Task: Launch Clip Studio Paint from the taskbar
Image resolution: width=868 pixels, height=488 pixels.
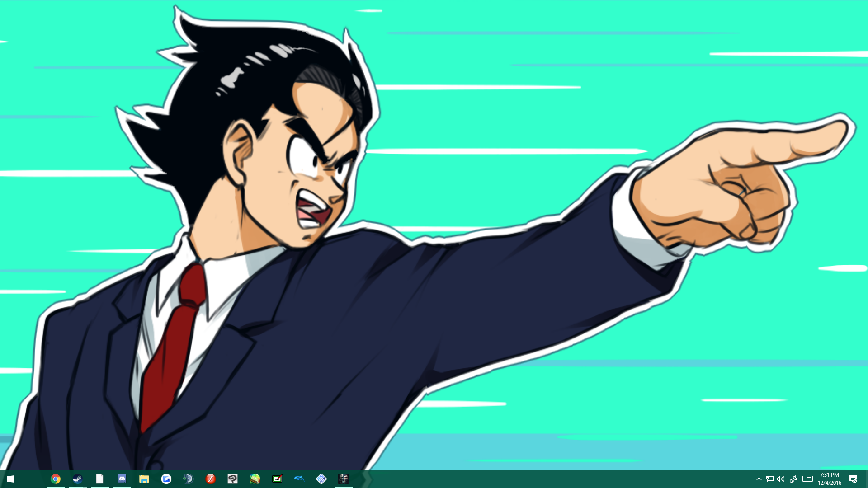Action: pos(233,479)
